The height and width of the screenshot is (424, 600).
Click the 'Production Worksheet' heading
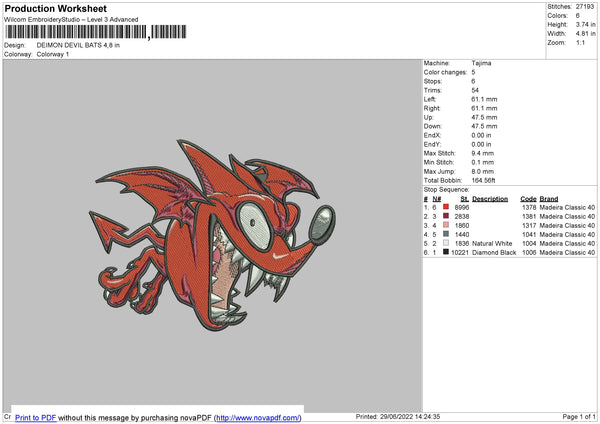click(56, 8)
